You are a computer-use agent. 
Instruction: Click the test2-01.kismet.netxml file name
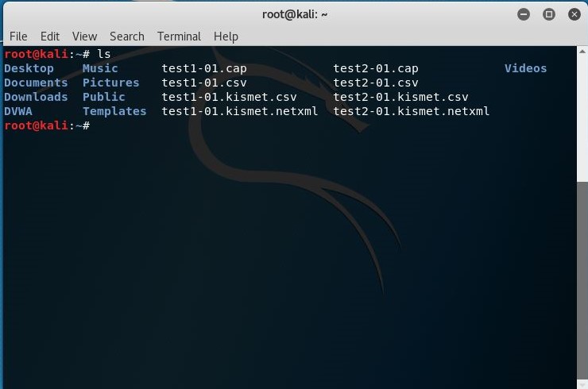tap(412, 111)
